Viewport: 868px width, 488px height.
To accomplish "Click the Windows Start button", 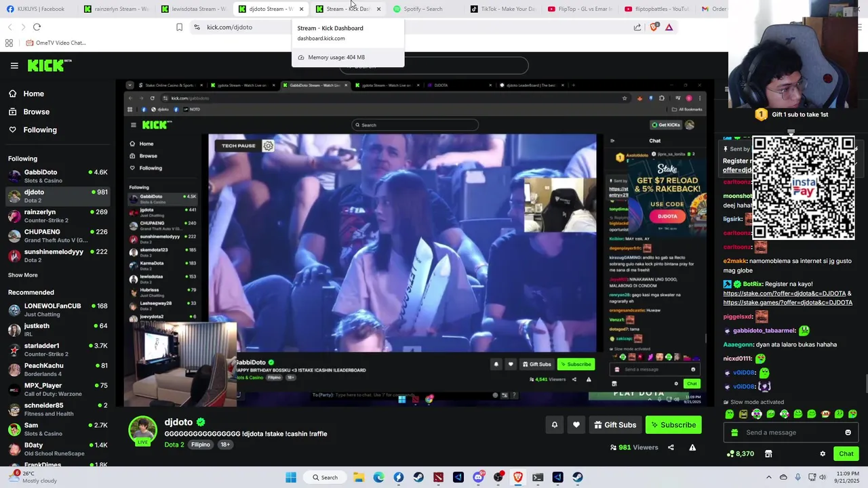I will (291, 477).
